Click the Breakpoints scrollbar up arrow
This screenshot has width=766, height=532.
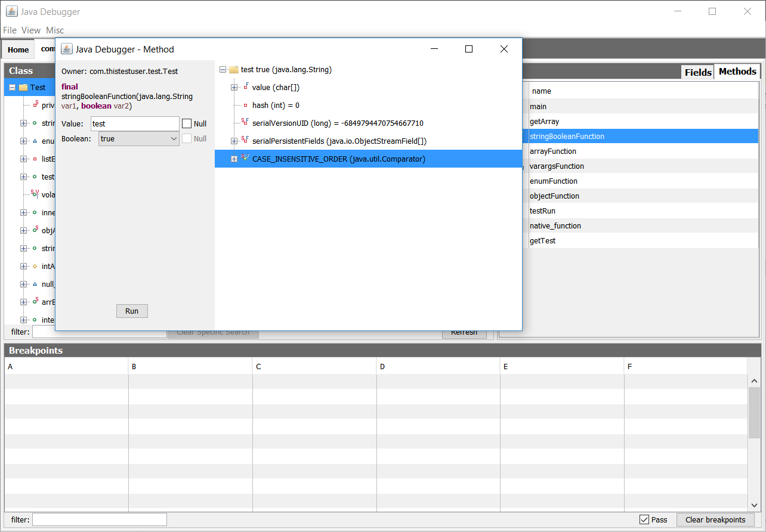[754, 381]
